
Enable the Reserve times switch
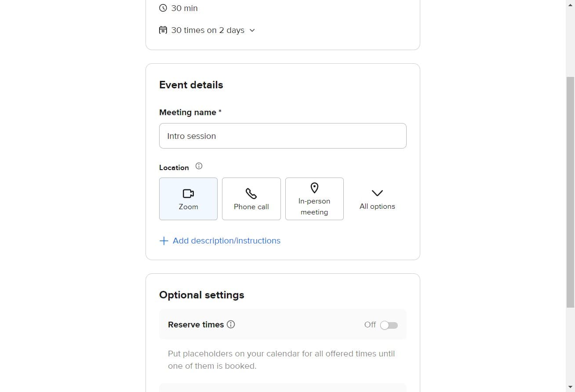click(388, 325)
